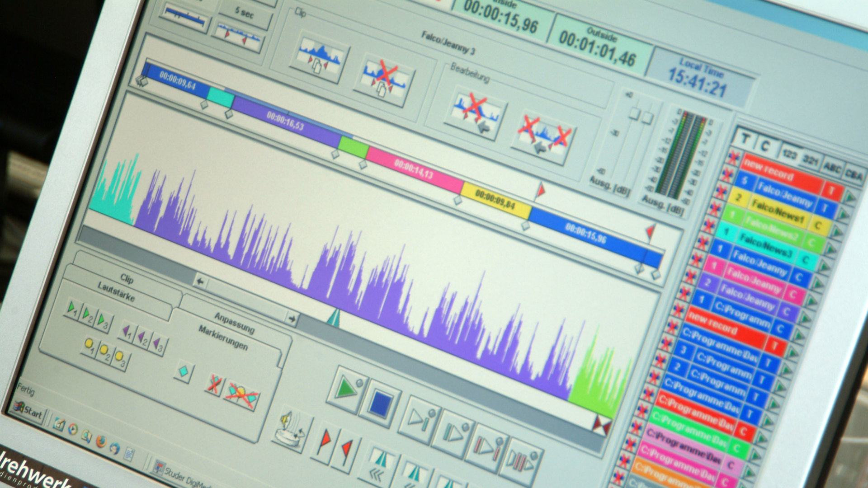Click the red end marker at waveform end
Image resolution: width=868 pixels, height=488 pixels.
coord(602,425)
